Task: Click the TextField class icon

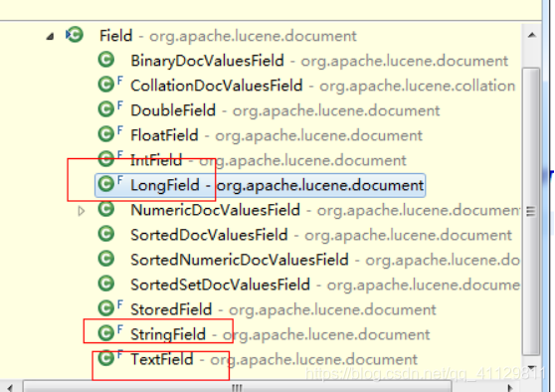Action: [x=106, y=358]
